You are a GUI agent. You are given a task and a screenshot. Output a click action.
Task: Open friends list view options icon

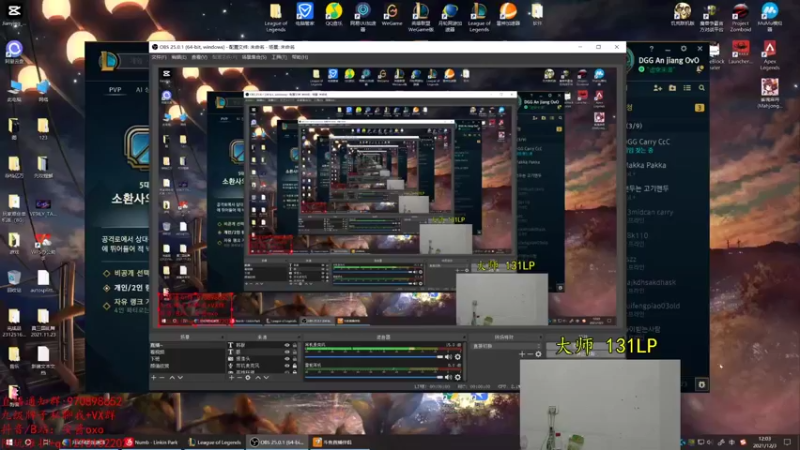point(687,88)
